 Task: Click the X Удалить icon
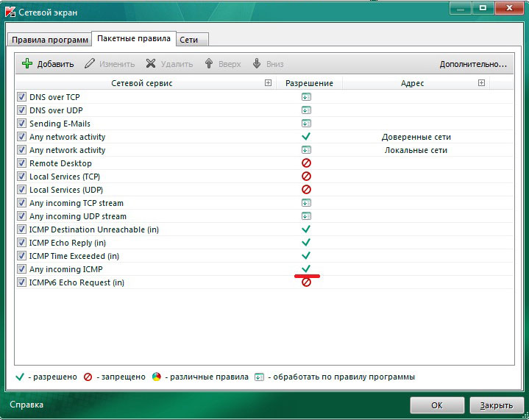tap(151, 64)
